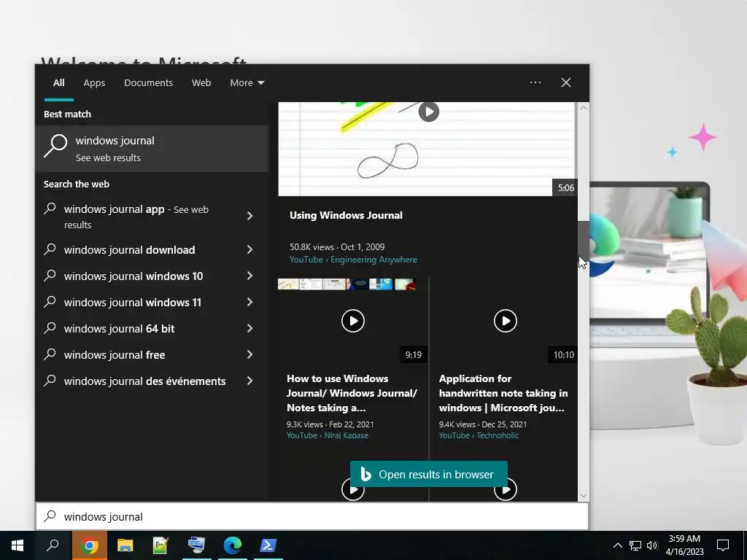Viewport: 747px width, 560px height.
Task: Show hidden system tray icons
Action: pos(617,545)
